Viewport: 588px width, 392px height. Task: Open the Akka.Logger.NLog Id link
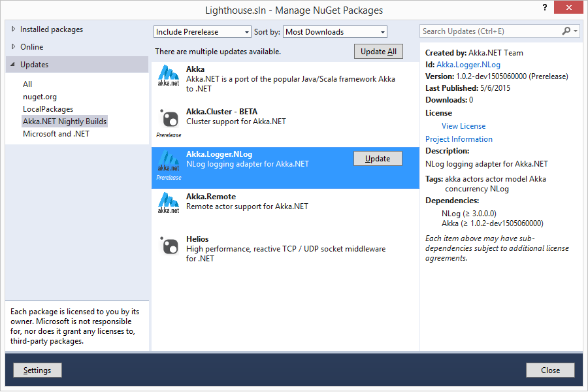(x=468, y=65)
